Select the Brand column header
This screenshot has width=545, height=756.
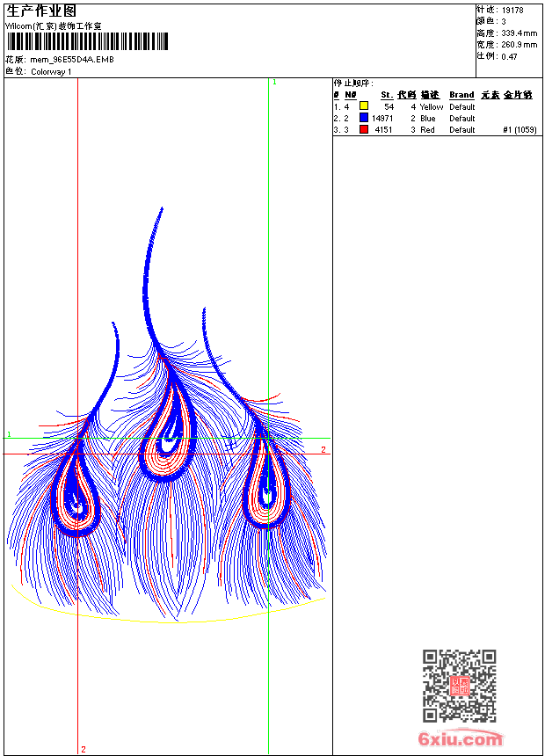461,95
